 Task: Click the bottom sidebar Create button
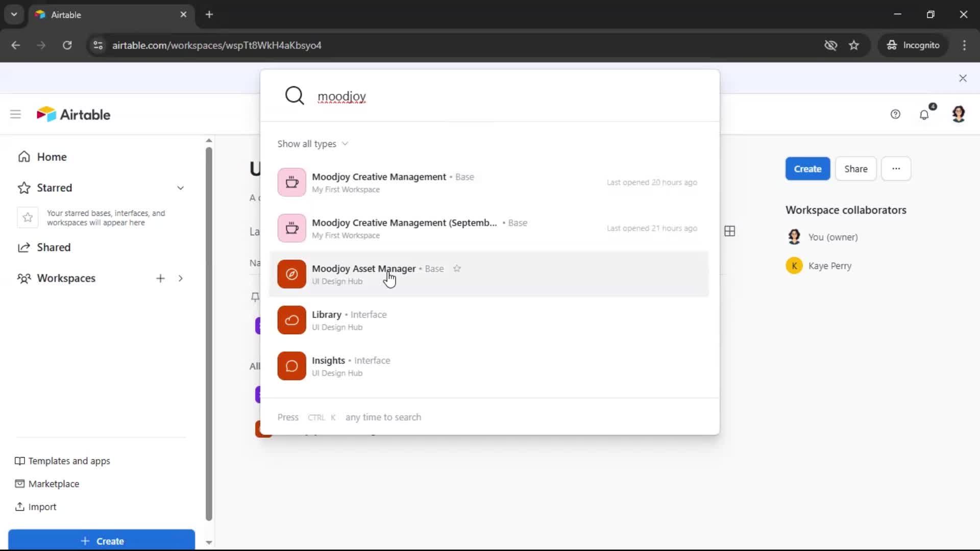(x=102, y=540)
